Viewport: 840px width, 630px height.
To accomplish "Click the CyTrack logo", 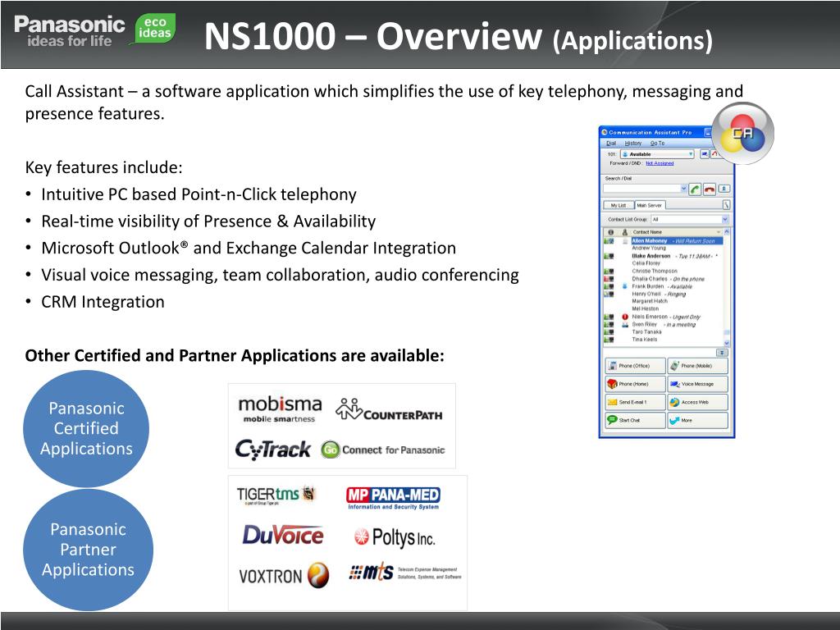I will tap(272, 450).
